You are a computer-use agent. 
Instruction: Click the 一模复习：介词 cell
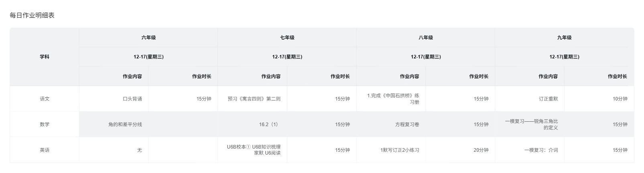(541, 150)
